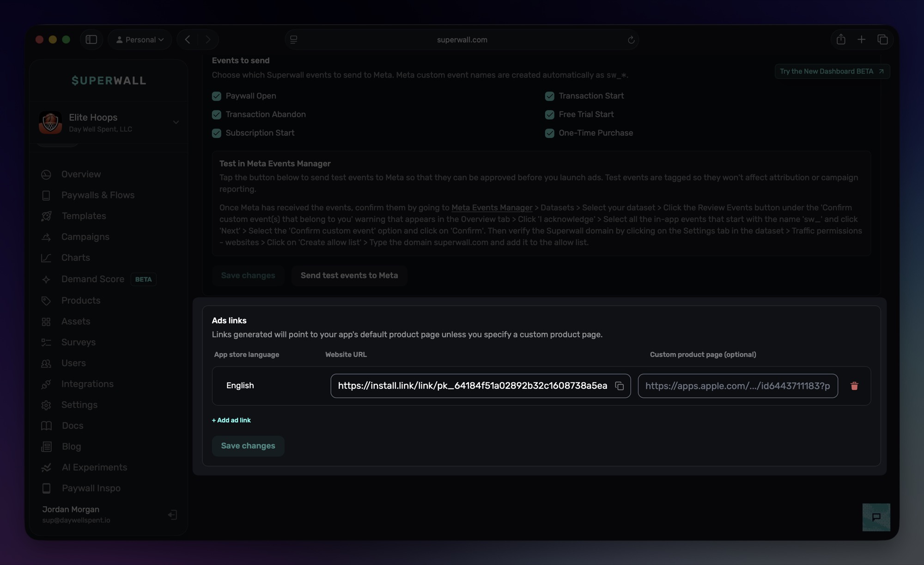924x565 pixels.
Task: Go back using the browser back arrow
Action: 188,40
